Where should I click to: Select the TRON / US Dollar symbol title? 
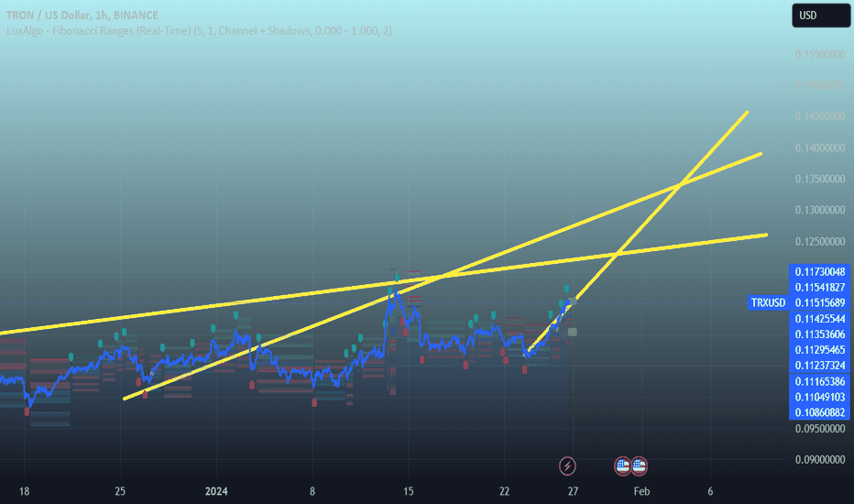[x=82, y=16]
